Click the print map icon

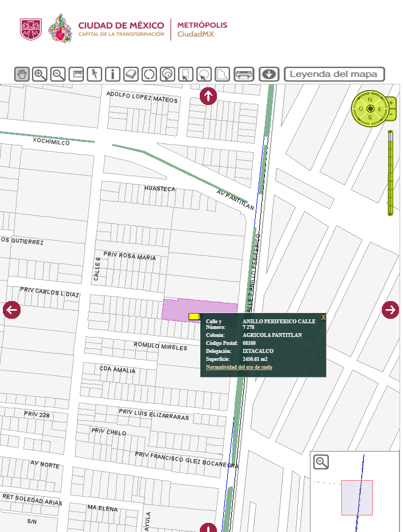pos(244,74)
